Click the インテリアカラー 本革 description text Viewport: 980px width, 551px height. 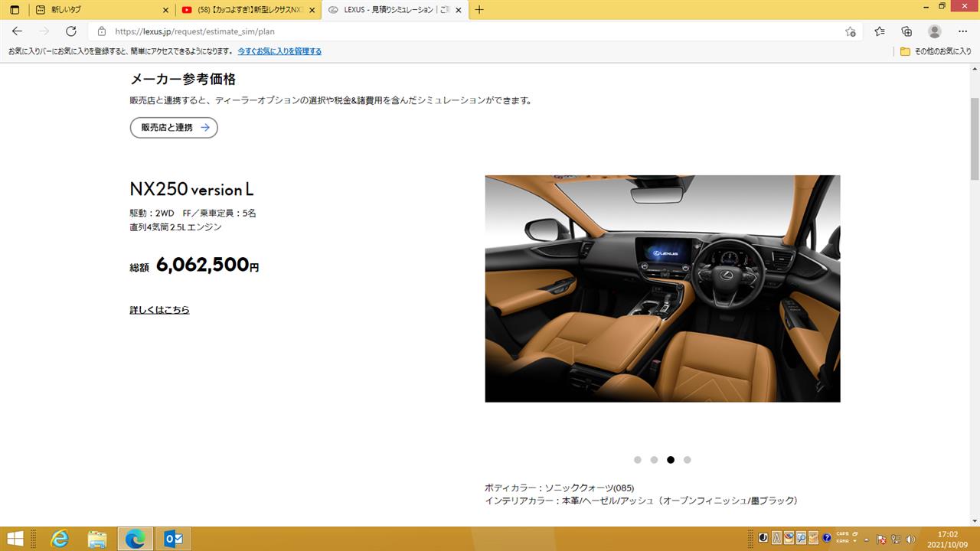[643, 501]
